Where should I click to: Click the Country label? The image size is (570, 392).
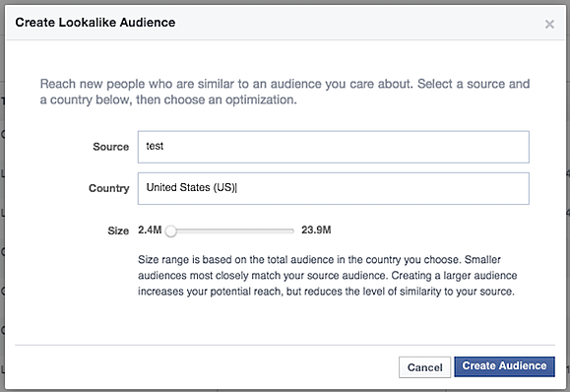click(109, 188)
